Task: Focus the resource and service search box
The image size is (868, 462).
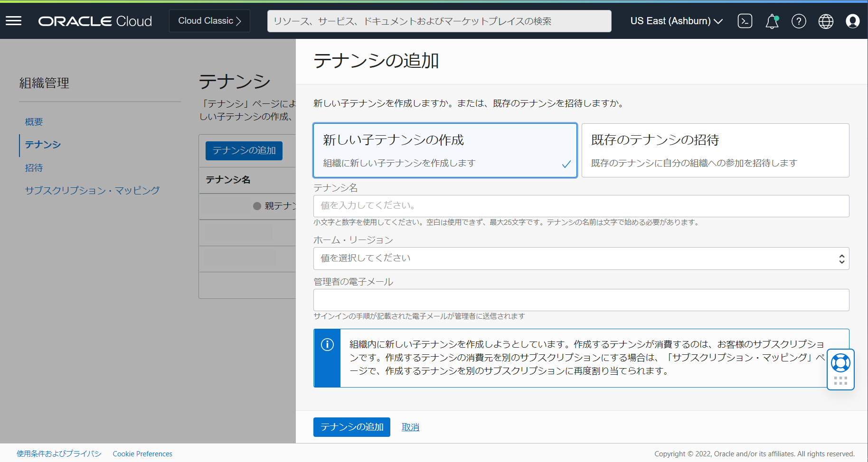Action: point(439,21)
